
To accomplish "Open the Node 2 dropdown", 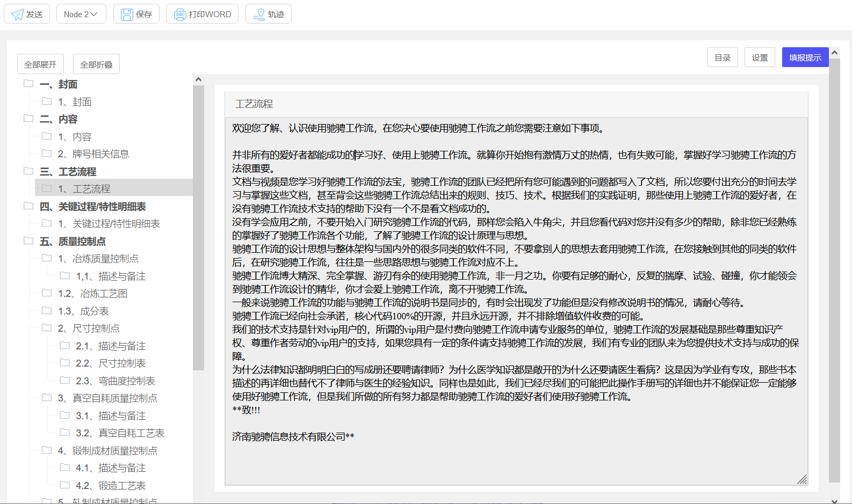I will tap(81, 14).
